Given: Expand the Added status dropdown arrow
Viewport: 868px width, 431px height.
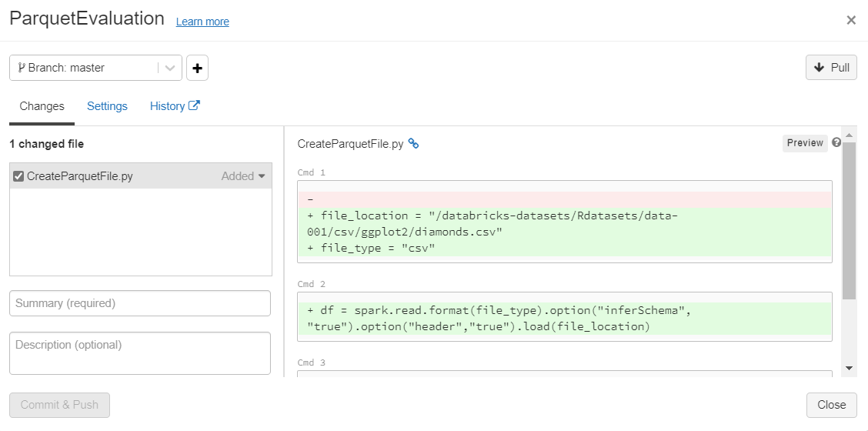Looking at the screenshot, I should click(262, 176).
